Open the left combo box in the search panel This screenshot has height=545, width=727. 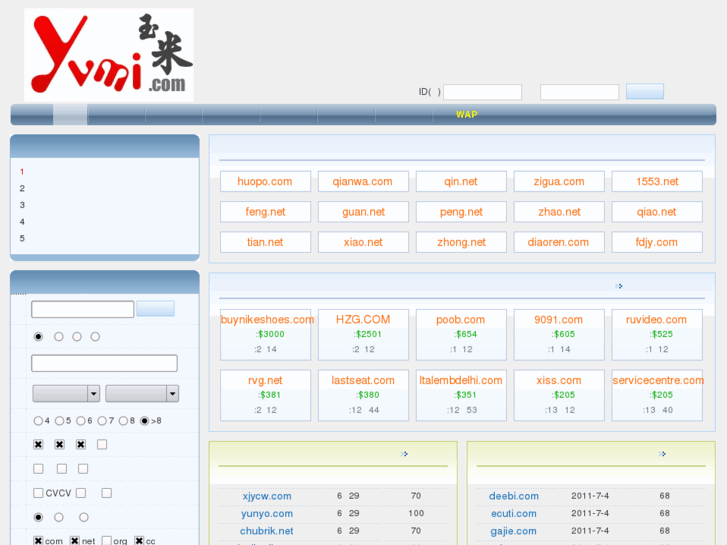click(66, 394)
